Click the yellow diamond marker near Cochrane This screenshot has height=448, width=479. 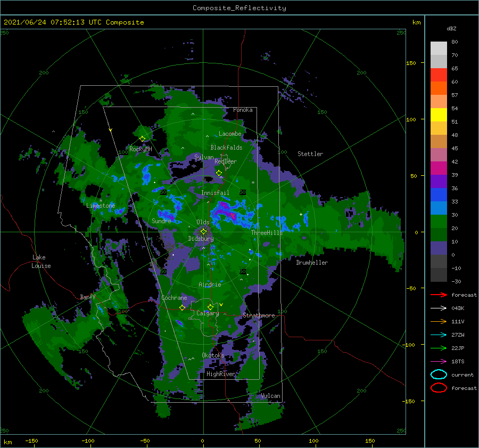183,307
